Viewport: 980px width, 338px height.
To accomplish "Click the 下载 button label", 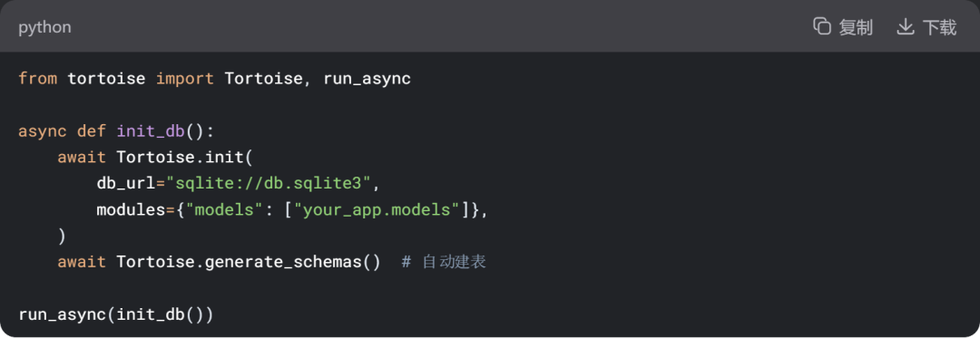I will tap(939, 27).
